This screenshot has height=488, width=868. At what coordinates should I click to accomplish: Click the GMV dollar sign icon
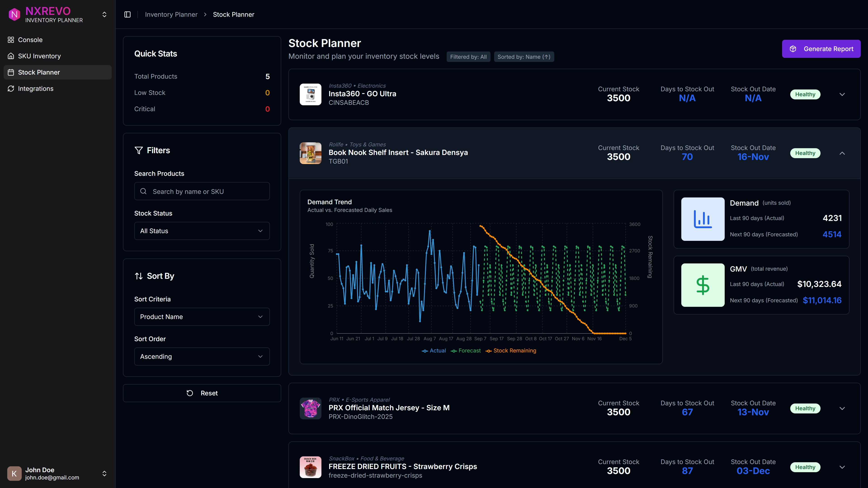click(x=703, y=285)
